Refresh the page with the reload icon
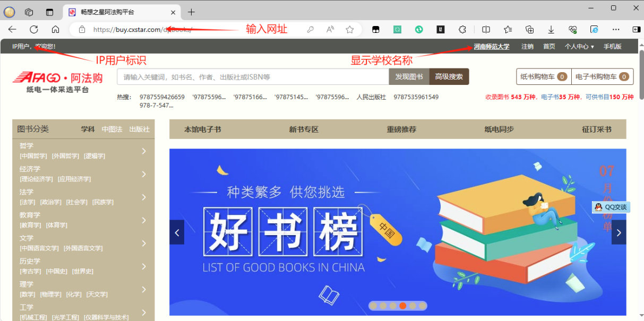This screenshot has height=321, width=644. 34,30
